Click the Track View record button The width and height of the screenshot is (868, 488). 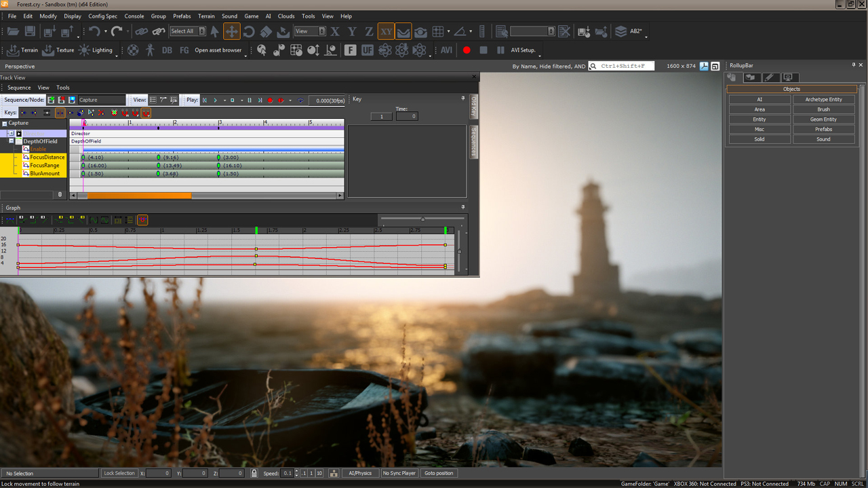pos(270,100)
